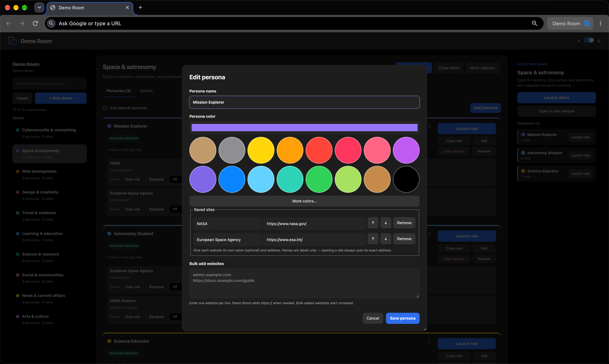Edit the NASA URL field

pos(314,224)
